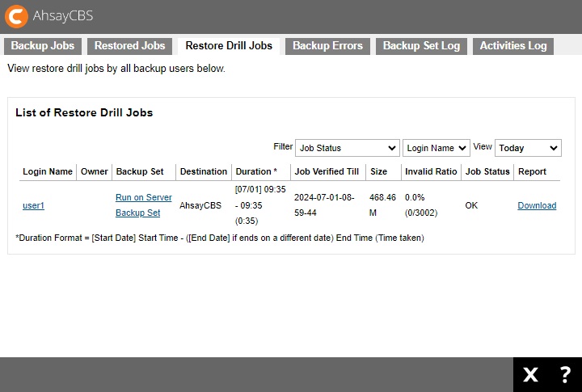Open the Restored Jobs tab
The image size is (582, 392).
click(x=129, y=46)
